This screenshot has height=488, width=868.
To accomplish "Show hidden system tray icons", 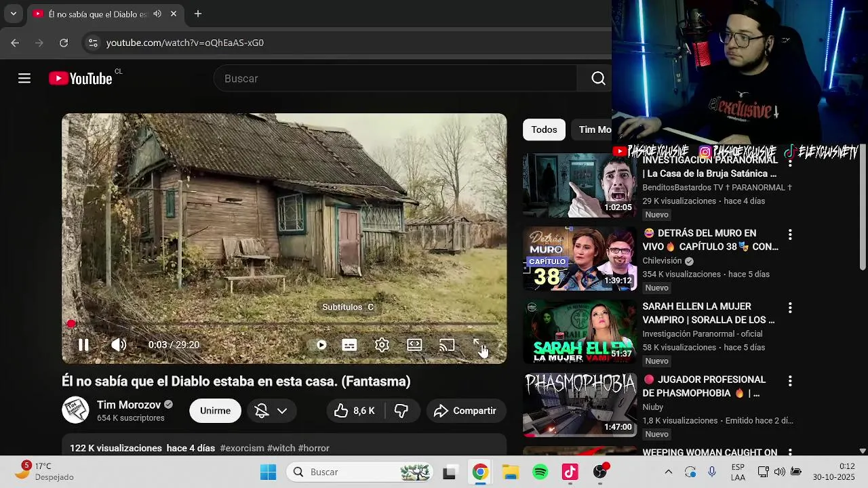I will [669, 472].
